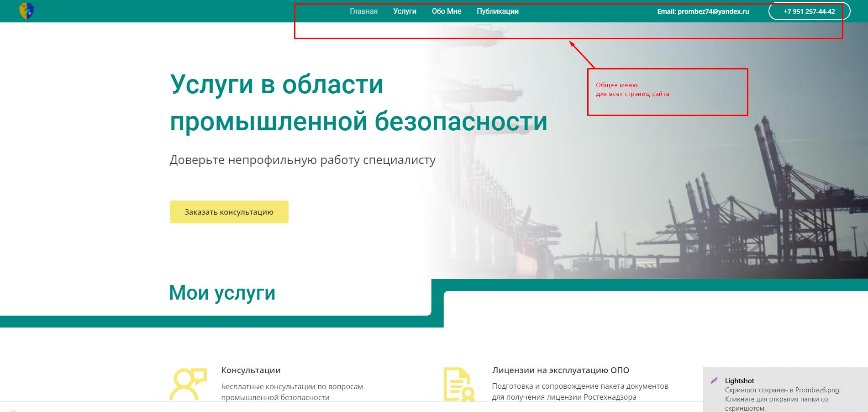Click the license document certificate icon
Image resolution: width=868 pixels, height=412 pixels.
pos(459,384)
